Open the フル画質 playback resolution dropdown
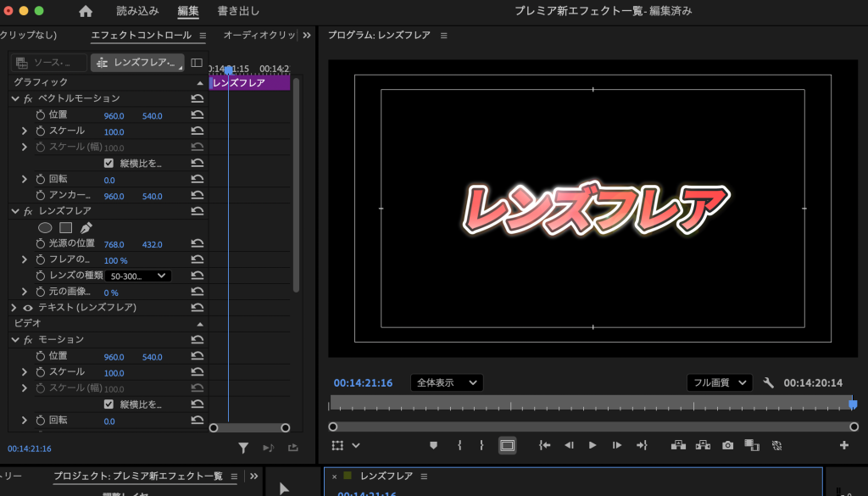The width and height of the screenshot is (868, 496). click(x=719, y=382)
